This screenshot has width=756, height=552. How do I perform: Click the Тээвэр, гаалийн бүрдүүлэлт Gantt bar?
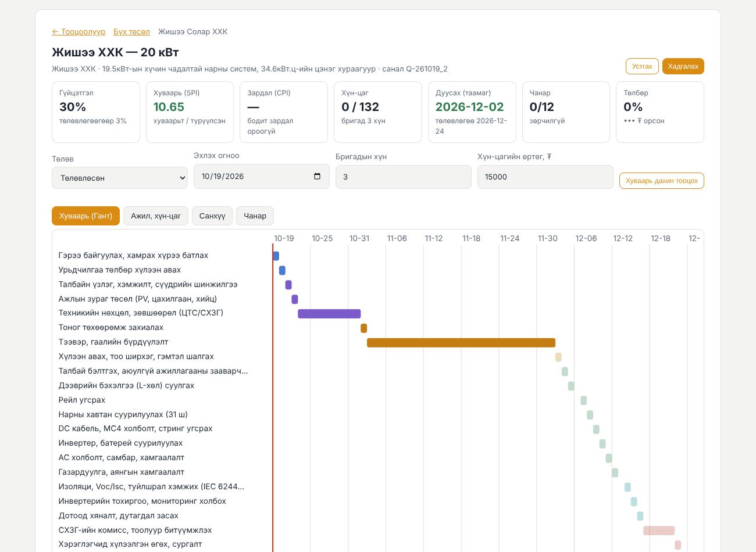point(461,343)
